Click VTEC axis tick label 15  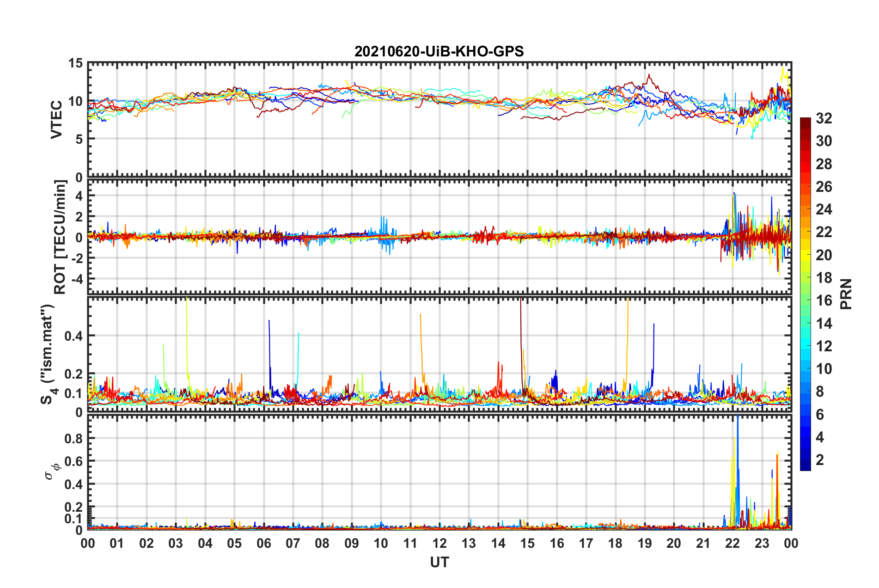pos(75,63)
